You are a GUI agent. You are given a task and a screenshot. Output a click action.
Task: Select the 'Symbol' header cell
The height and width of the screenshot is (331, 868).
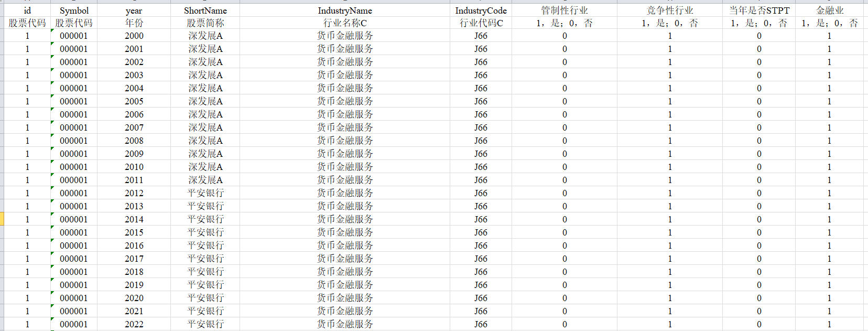pyautogui.click(x=74, y=10)
